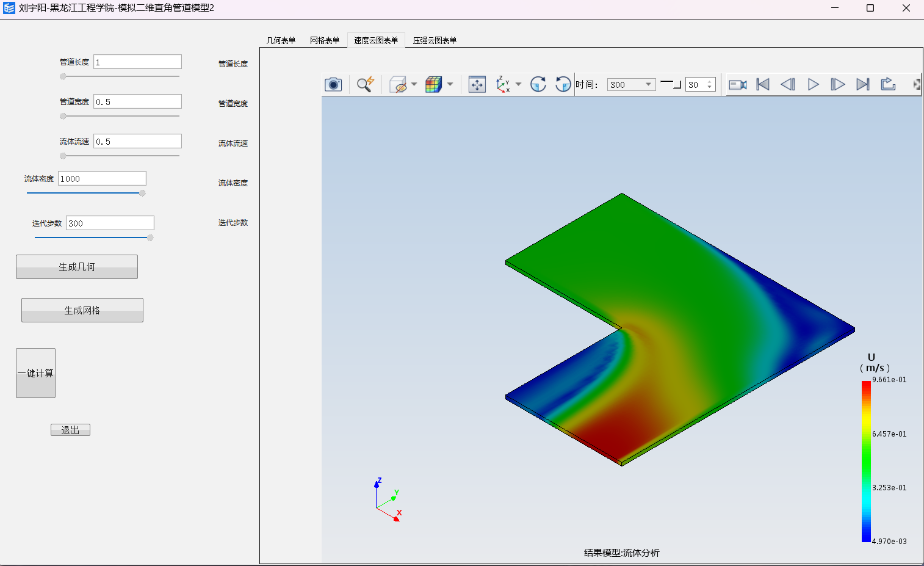Viewport: 924px width, 566px height.
Task: Switch to the 几何表单 tab
Action: pyautogui.click(x=281, y=40)
